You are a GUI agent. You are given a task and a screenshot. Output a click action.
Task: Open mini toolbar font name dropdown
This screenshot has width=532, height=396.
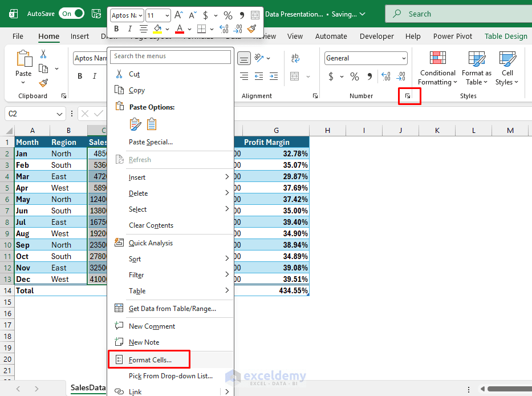click(x=140, y=15)
